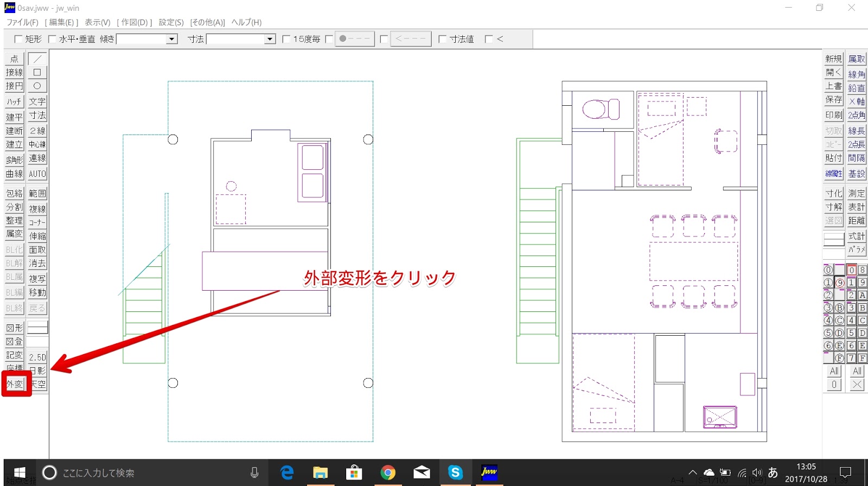The width and height of the screenshot is (868, 486).
Task: Launch Google Chrome from taskbar
Action: 387,472
